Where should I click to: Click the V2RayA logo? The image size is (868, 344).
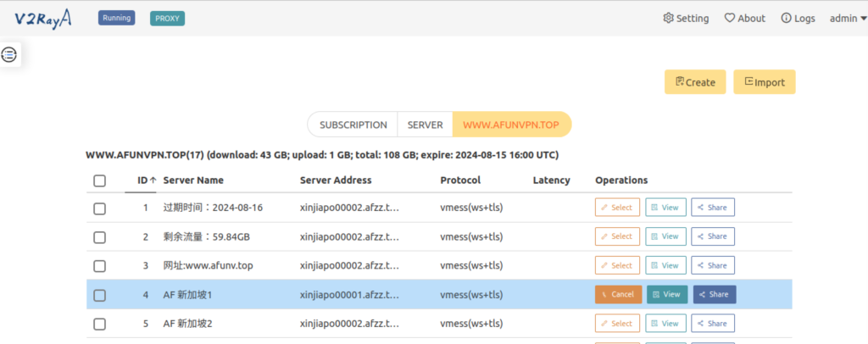pyautogui.click(x=43, y=19)
